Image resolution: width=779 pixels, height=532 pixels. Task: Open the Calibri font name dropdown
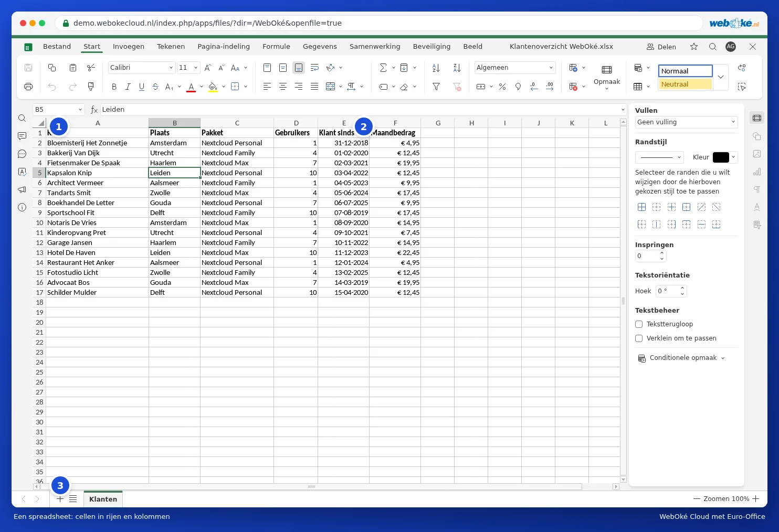coord(142,68)
